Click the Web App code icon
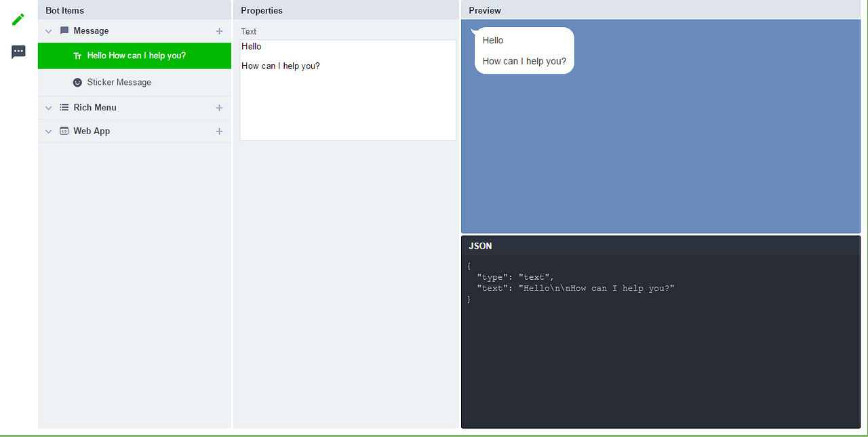The height and width of the screenshot is (437, 868). (x=64, y=131)
